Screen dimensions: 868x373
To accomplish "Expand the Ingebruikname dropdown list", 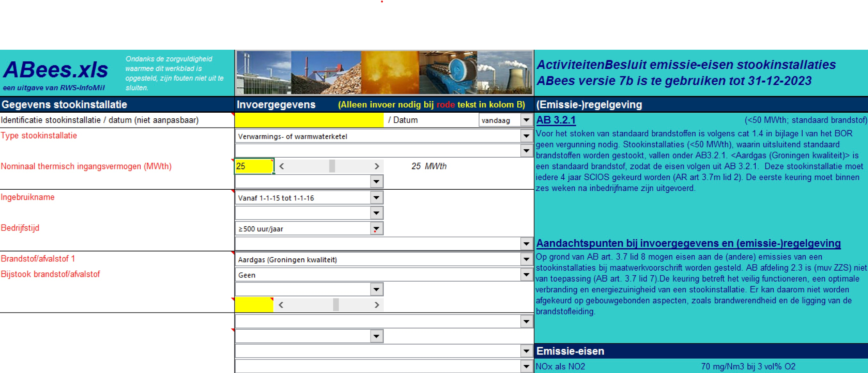I will (376, 198).
